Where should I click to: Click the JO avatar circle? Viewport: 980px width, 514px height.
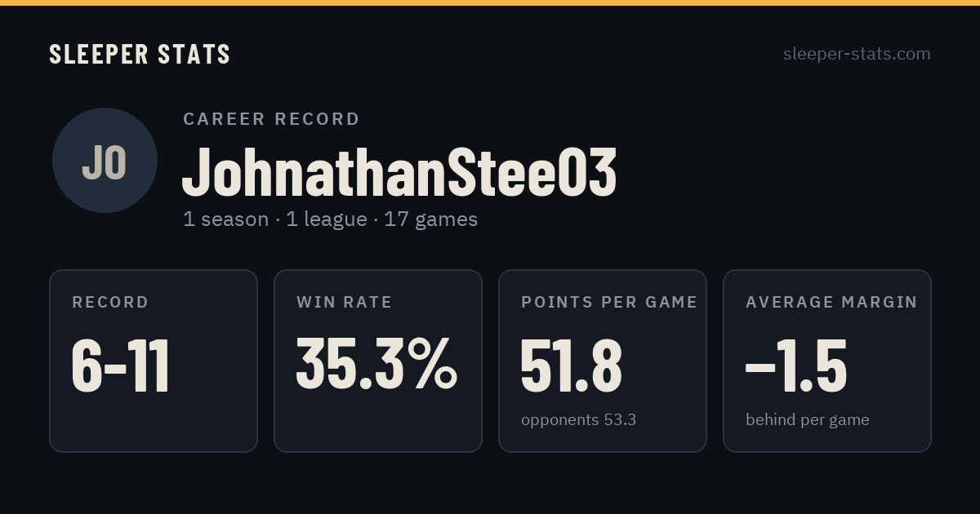[x=105, y=160]
